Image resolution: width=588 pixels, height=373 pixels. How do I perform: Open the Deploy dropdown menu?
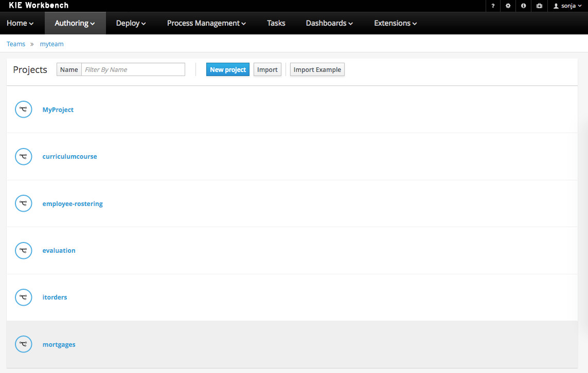(131, 23)
